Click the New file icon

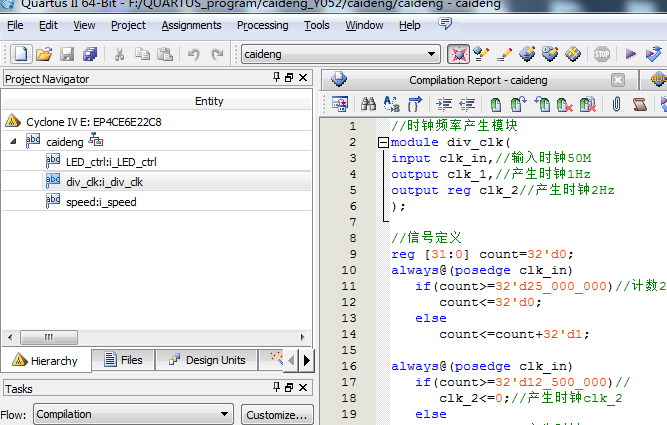point(19,54)
